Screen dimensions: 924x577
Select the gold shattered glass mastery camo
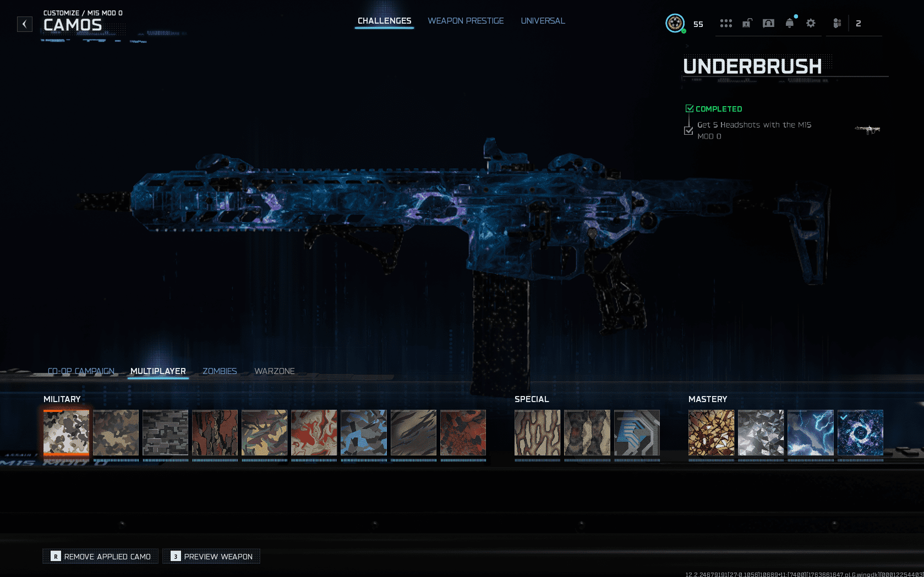711,433
